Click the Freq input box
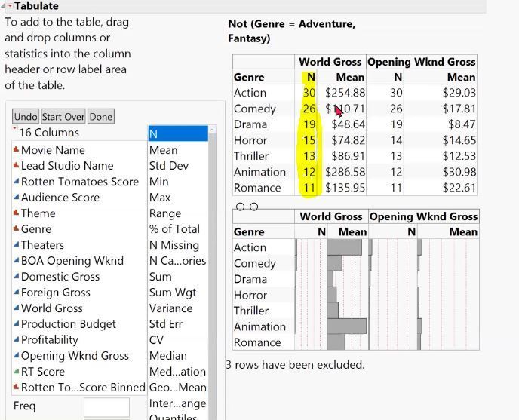The height and width of the screenshot is (420, 519). click(x=106, y=406)
